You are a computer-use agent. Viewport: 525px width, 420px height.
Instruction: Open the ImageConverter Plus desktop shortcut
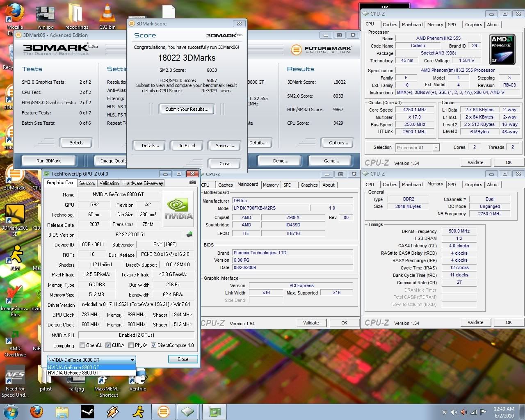[x=15, y=301]
